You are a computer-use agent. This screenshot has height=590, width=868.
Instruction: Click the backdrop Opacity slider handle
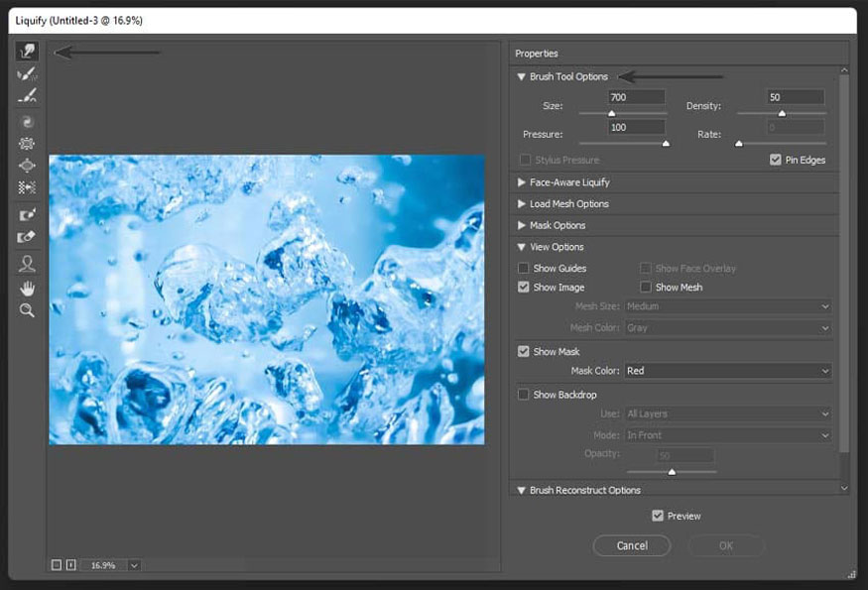(x=672, y=472)
